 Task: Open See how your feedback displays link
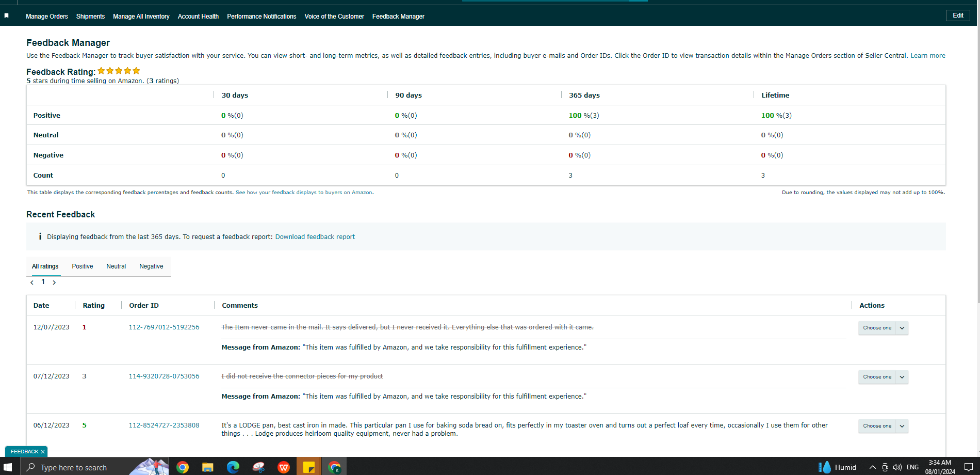coord(304,193)
